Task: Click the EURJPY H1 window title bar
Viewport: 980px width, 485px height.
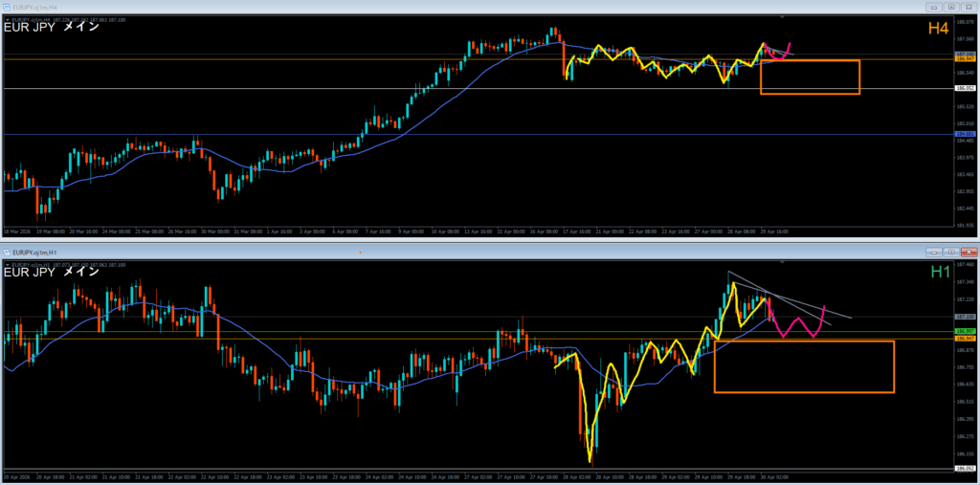Action: pyautogui.click(x=383, y=251)
